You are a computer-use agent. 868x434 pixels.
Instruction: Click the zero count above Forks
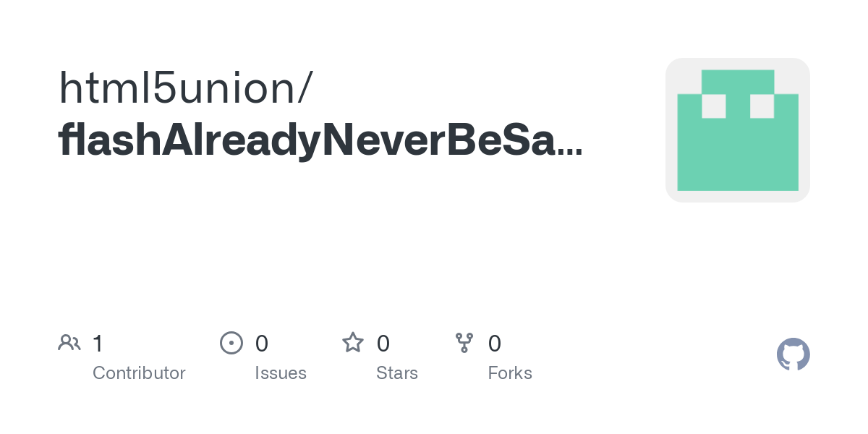pos(495,344)
